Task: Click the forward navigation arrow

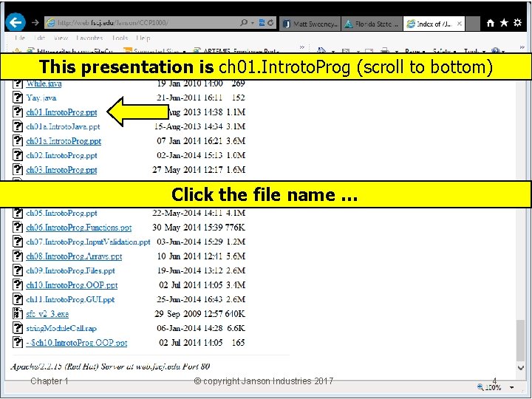Action: (x=35, y=23)
